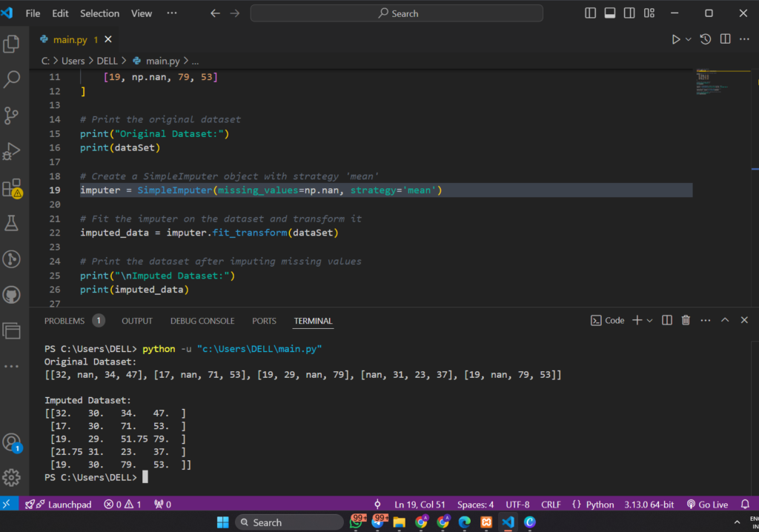
Task: Open the View menu
Action: click(142, 13)
